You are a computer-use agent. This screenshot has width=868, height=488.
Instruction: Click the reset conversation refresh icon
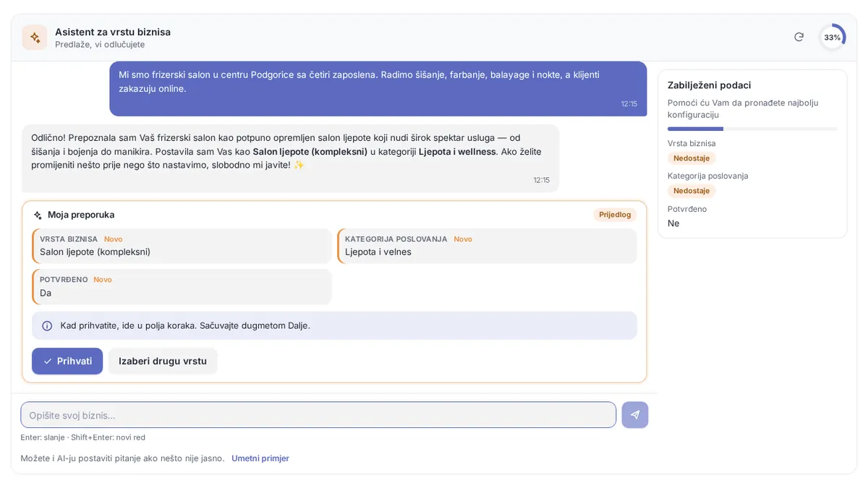point(799,37)
